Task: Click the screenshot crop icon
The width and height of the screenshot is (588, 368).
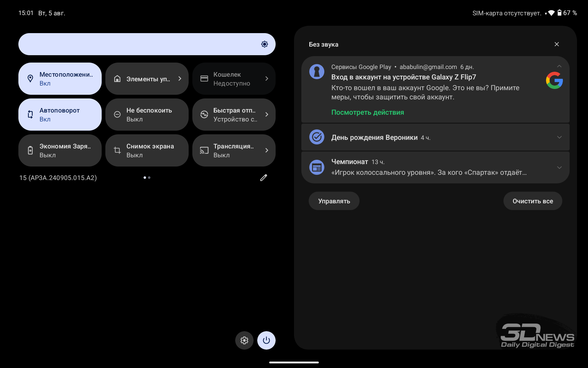Action: pos(117,150)
